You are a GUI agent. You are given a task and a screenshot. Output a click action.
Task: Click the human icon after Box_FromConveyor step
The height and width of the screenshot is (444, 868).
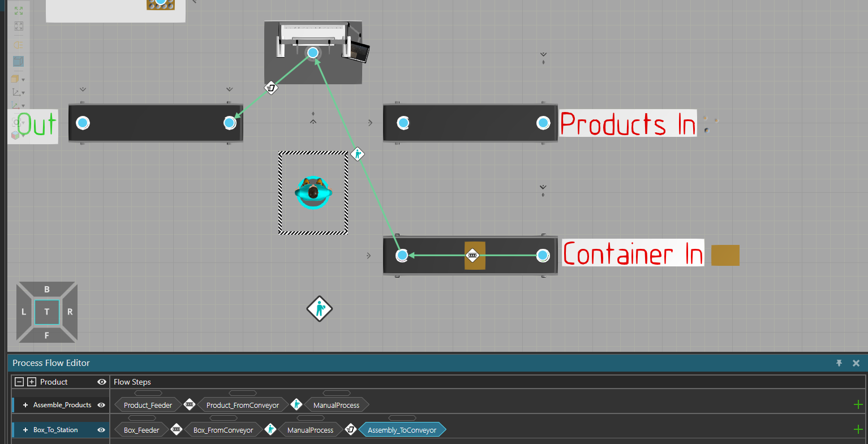point(270,430)
